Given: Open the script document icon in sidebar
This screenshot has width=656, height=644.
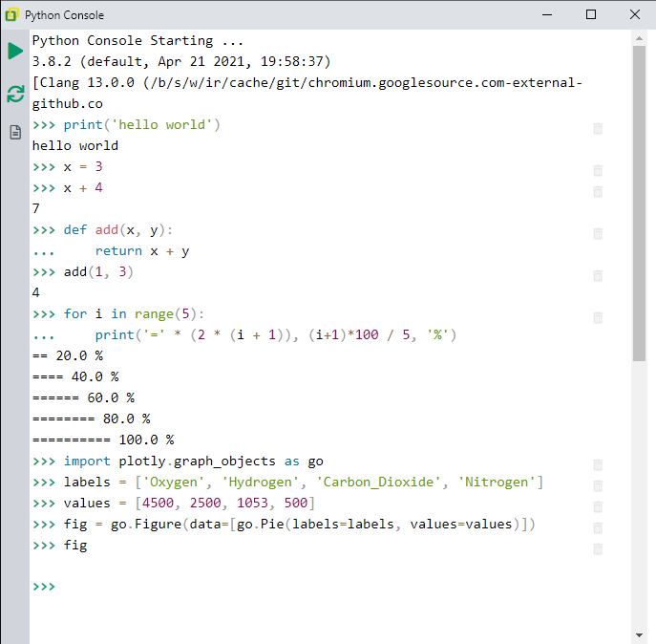Looking at the screenshot, I should 15,132.
